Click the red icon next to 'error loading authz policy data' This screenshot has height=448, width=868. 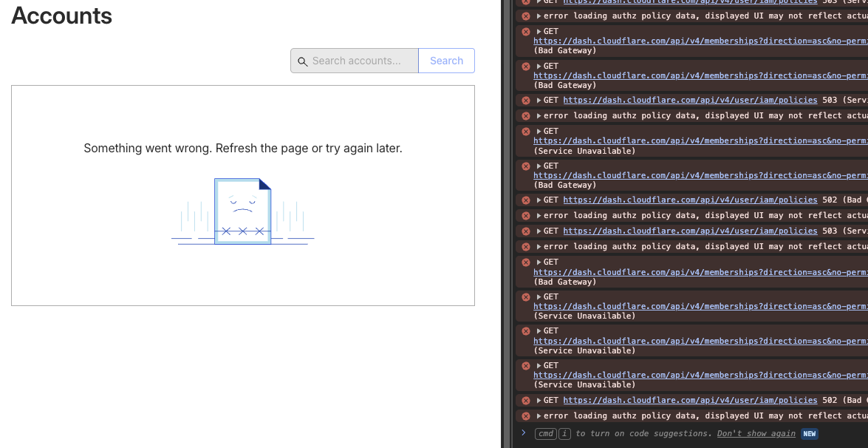coord(525,16)
